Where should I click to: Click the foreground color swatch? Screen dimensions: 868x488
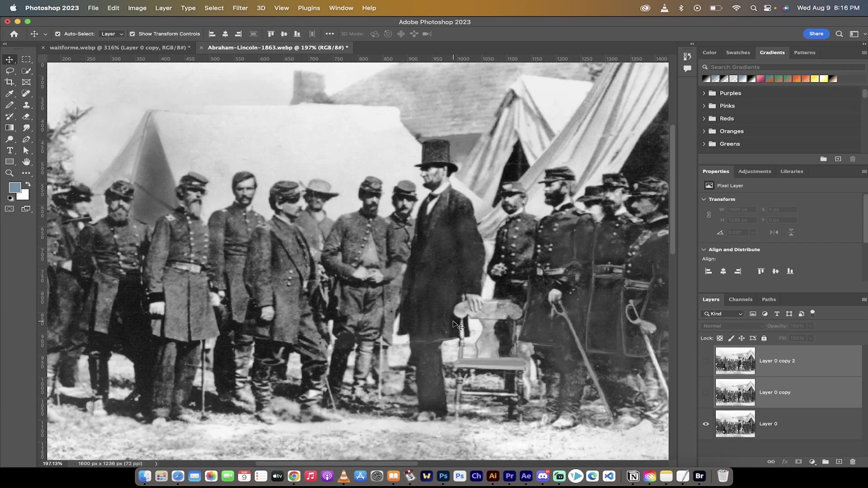[x=14, y=187]
